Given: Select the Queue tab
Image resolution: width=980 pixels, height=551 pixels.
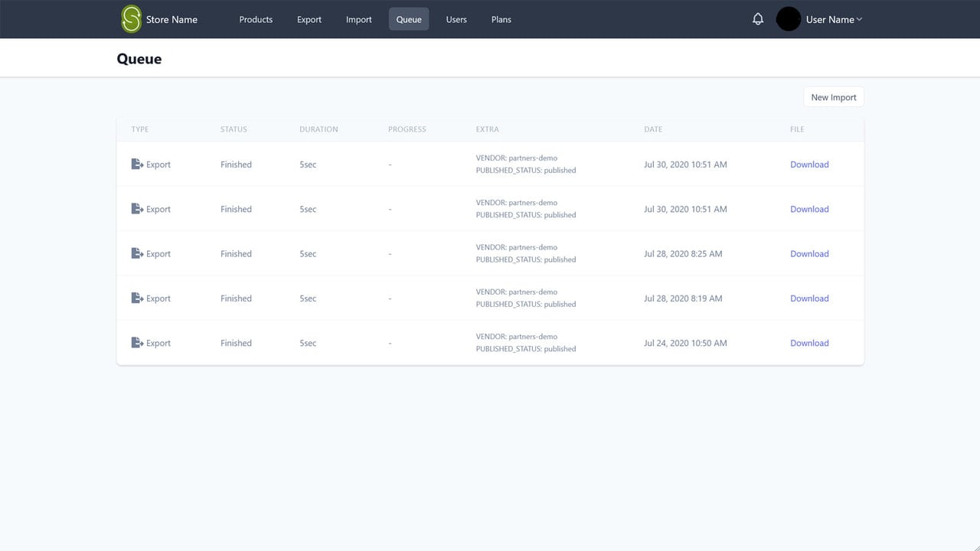Looking at the screenshot, I should pyautogui.click(x=409, y=19).
